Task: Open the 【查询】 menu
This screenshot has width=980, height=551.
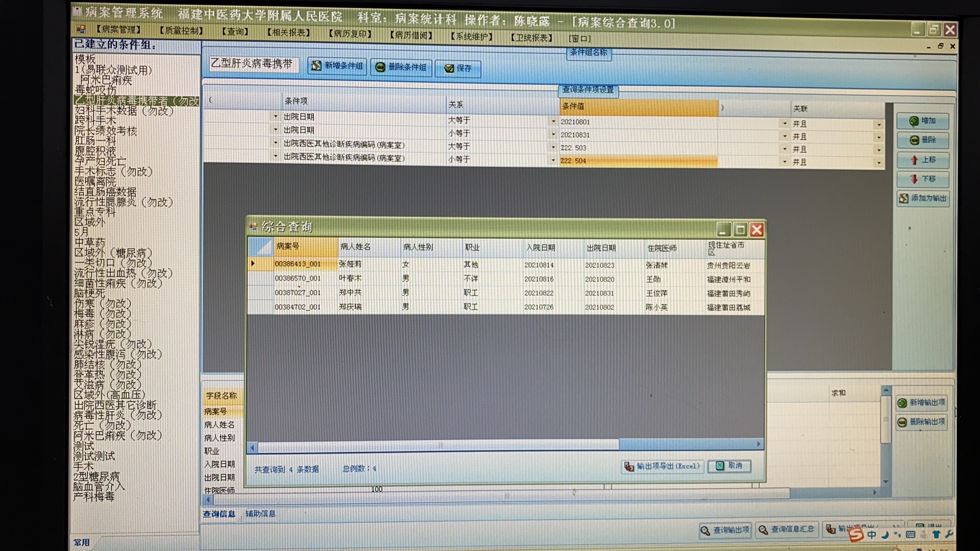Action: tap(235, 32)
